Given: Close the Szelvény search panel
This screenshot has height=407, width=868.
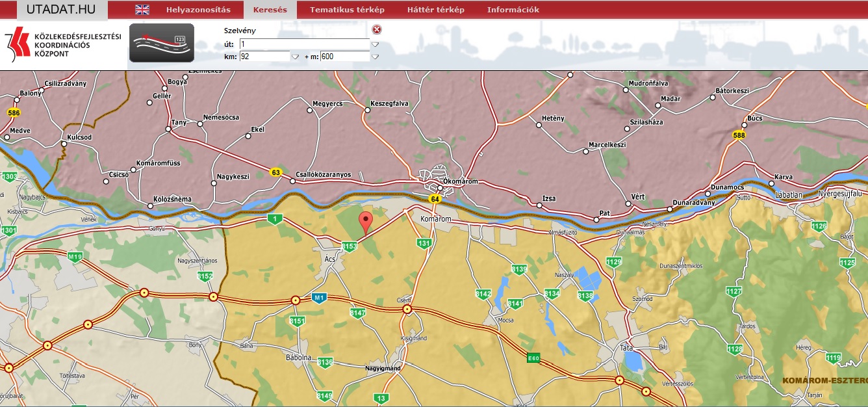Looking at the screenshot, I should point(377,30).
